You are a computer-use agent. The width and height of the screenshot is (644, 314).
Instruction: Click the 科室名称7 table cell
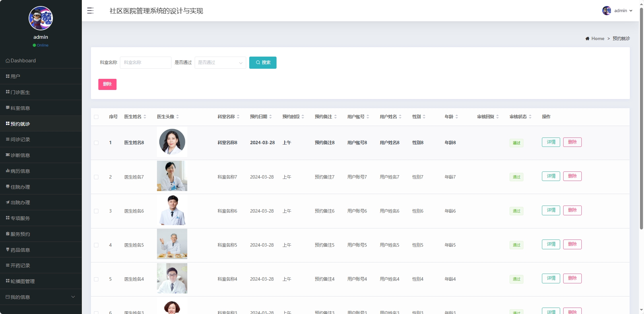tap(227, 177)
